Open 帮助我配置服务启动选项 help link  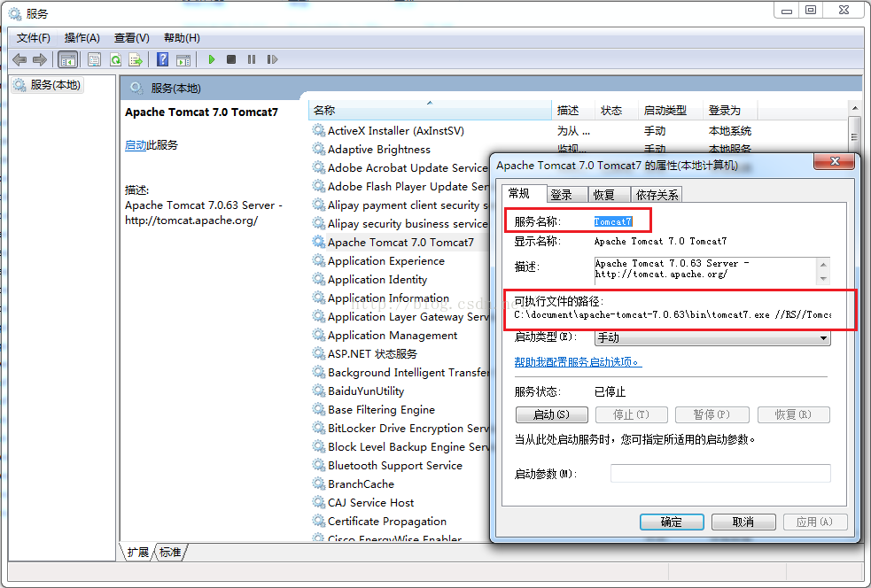578,362
